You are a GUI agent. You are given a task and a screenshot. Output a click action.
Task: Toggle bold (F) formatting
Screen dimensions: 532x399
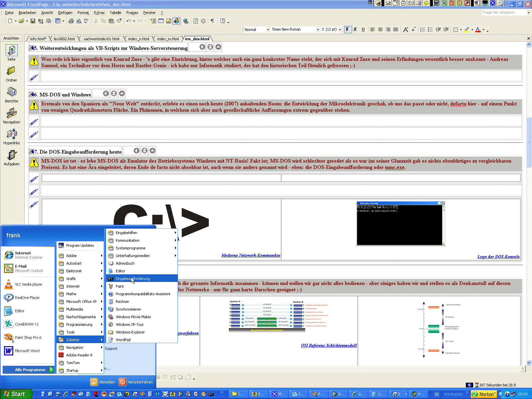348,30
